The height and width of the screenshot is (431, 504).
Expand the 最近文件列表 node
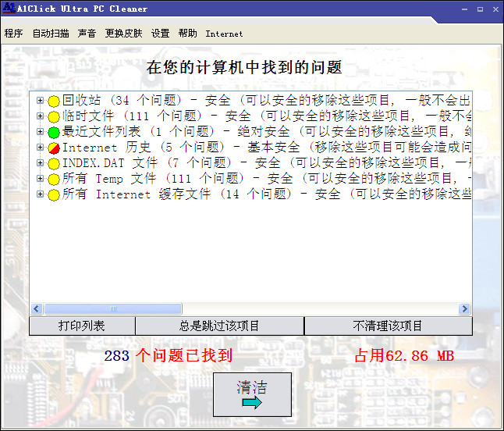point(41,132)
